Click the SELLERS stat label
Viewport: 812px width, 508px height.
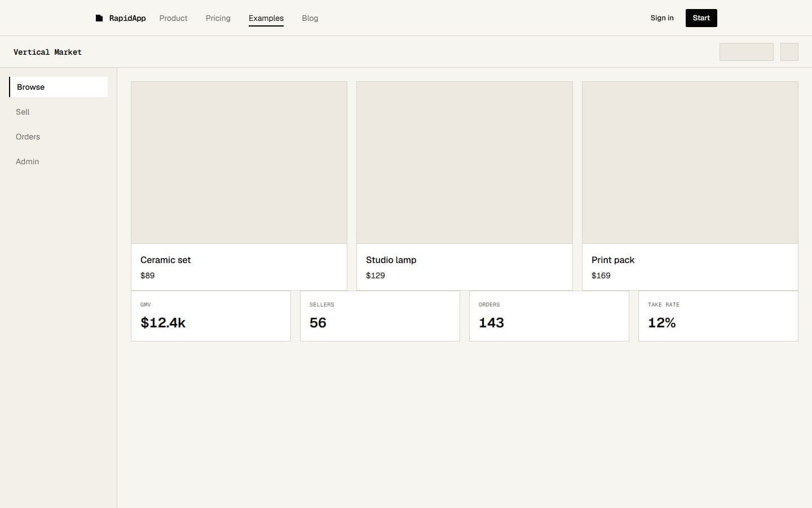tap(322, 305)
